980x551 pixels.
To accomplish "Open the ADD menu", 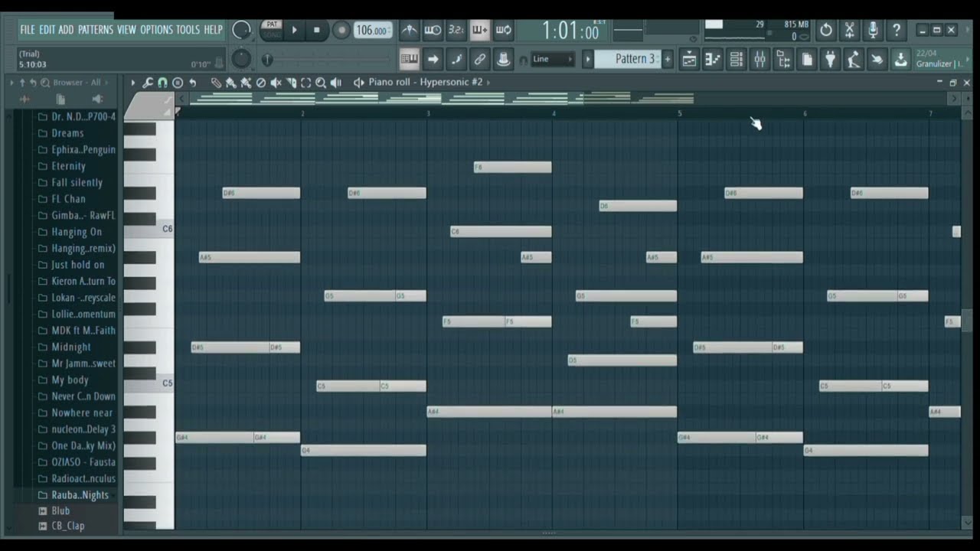I will pos(67,30).
